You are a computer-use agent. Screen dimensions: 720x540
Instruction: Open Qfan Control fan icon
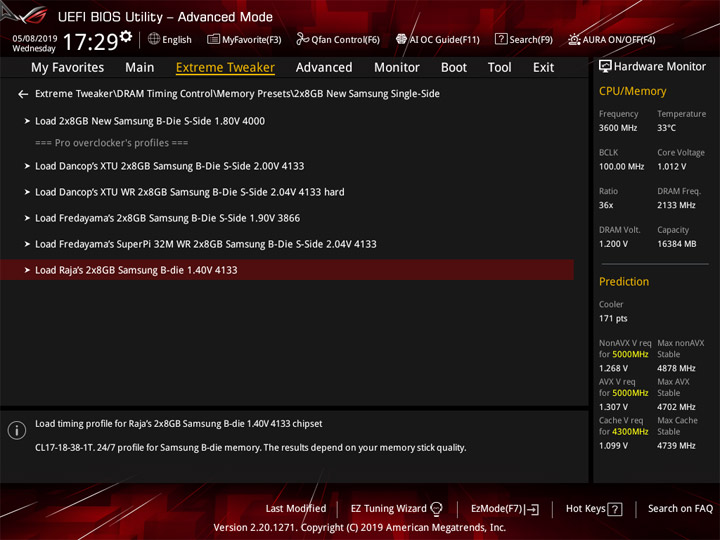pos(302,39)
